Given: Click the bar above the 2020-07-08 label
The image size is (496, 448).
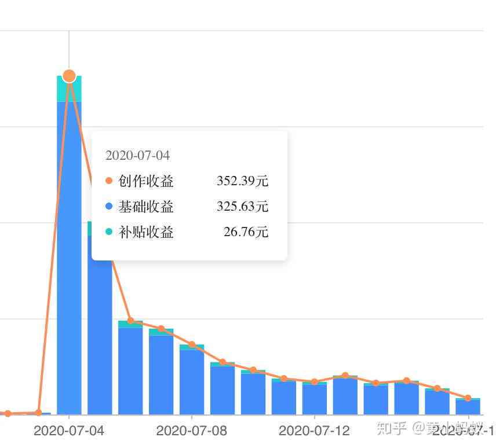Looking at the screenshot, I should click(x=192, y=380).
